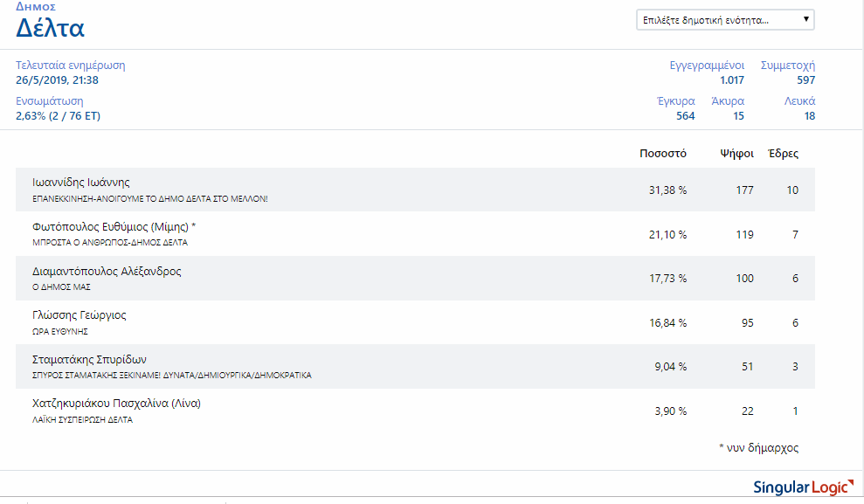Click the SingularLogic logo

click(803, 487)
